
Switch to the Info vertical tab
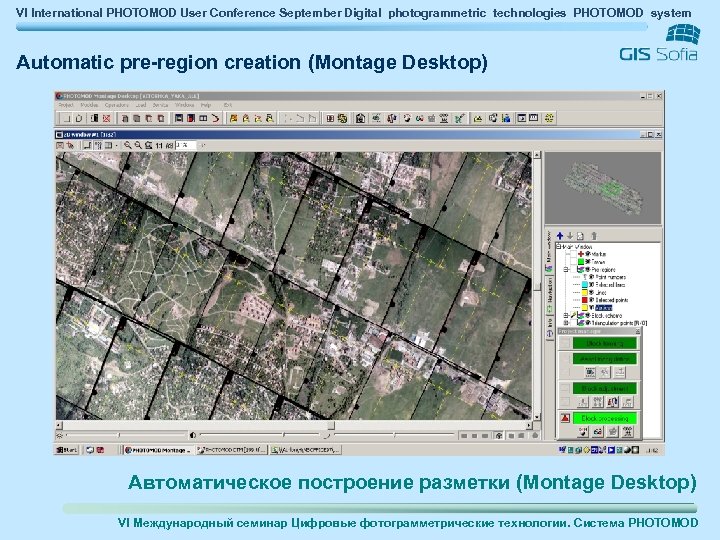(x=549, y=326)
